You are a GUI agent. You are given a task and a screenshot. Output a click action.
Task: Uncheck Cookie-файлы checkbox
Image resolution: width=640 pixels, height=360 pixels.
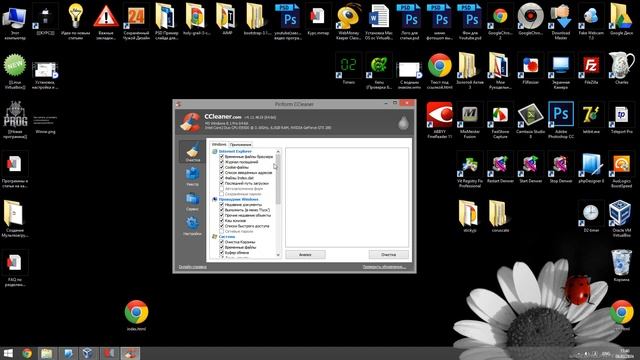tap(222, 167)
